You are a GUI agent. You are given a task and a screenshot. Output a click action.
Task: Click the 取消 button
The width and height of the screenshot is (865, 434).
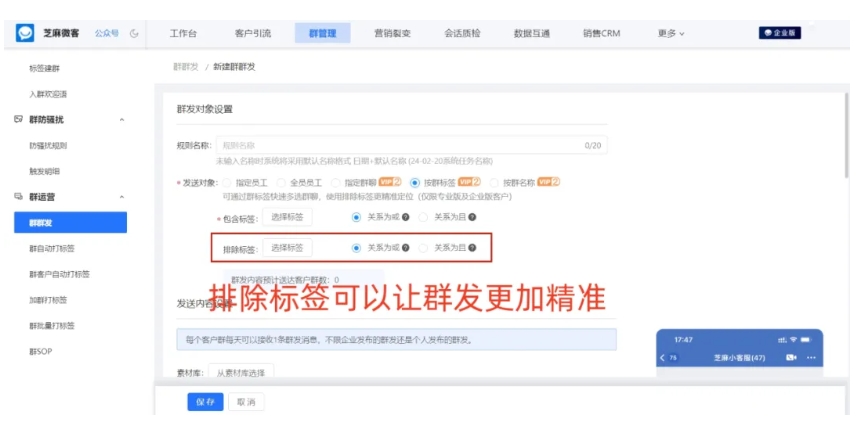[246, 402]
